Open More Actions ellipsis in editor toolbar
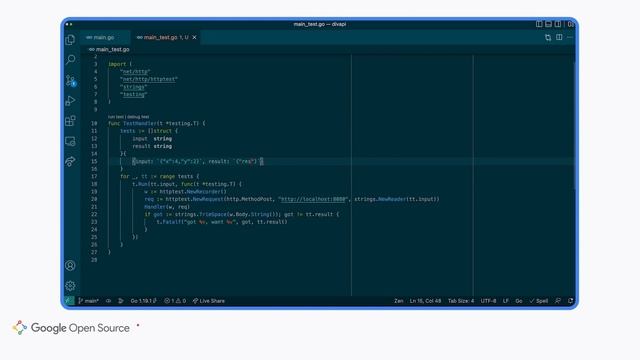The image size is (640, 360). (570, 37)
